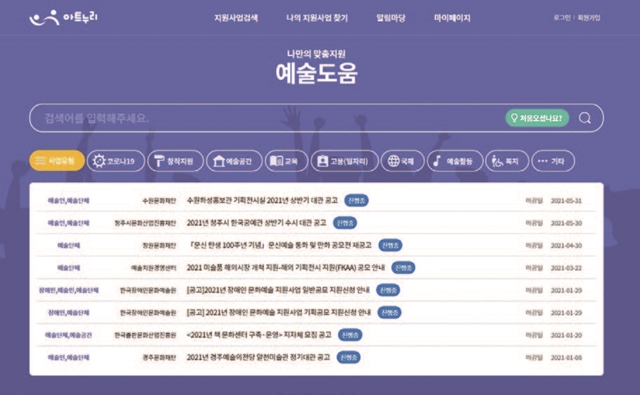Click the 아트누리 logo
Image resolution: width=640 pixels, height=395 pixels.
[x=63, y=18]
